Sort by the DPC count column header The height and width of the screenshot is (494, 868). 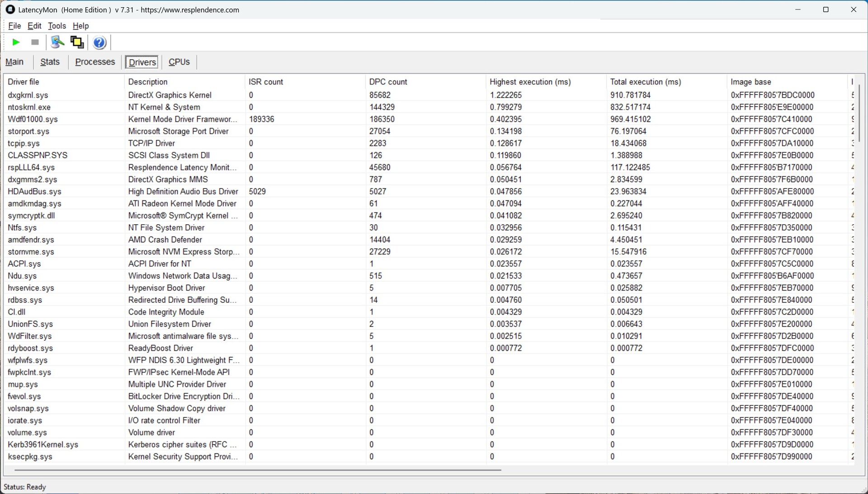pos(388,82)
